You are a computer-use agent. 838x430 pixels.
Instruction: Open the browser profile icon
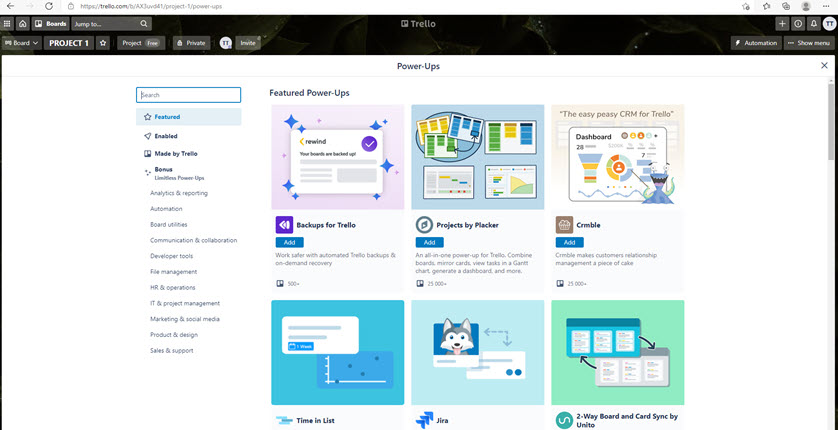[805, 6]
